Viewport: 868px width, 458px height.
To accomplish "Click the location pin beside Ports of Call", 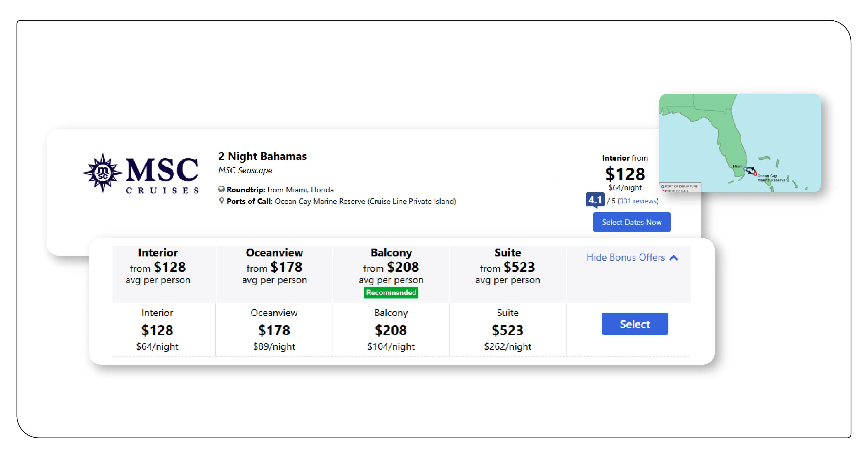I will 221,202.
